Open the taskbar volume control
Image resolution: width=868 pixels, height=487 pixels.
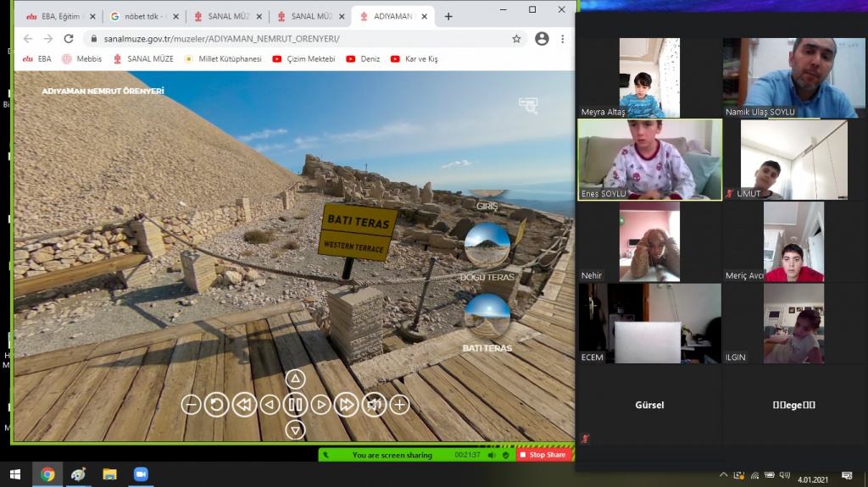[784, 475]
